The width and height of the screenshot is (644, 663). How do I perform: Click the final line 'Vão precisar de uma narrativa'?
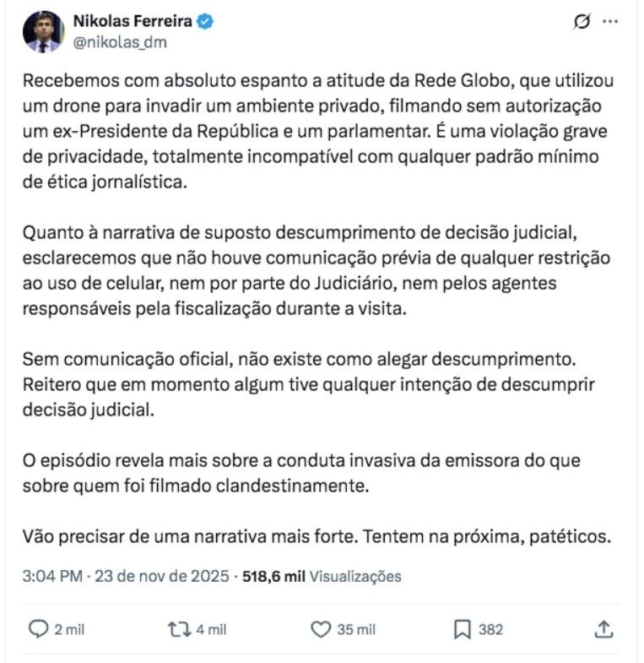pos(317,536)
